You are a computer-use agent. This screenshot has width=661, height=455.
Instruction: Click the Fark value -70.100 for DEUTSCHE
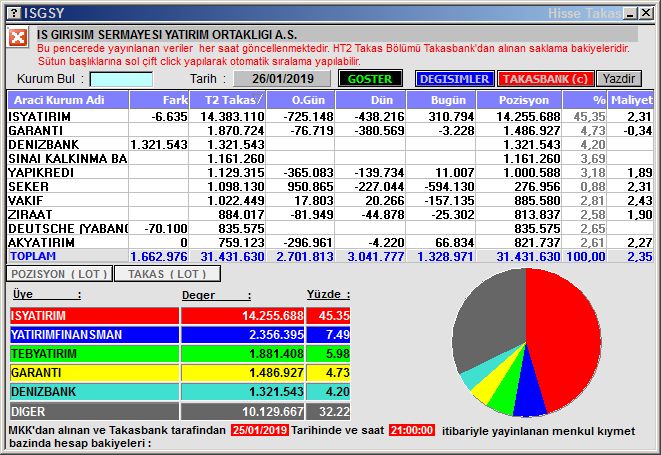(x=166, y=228)
